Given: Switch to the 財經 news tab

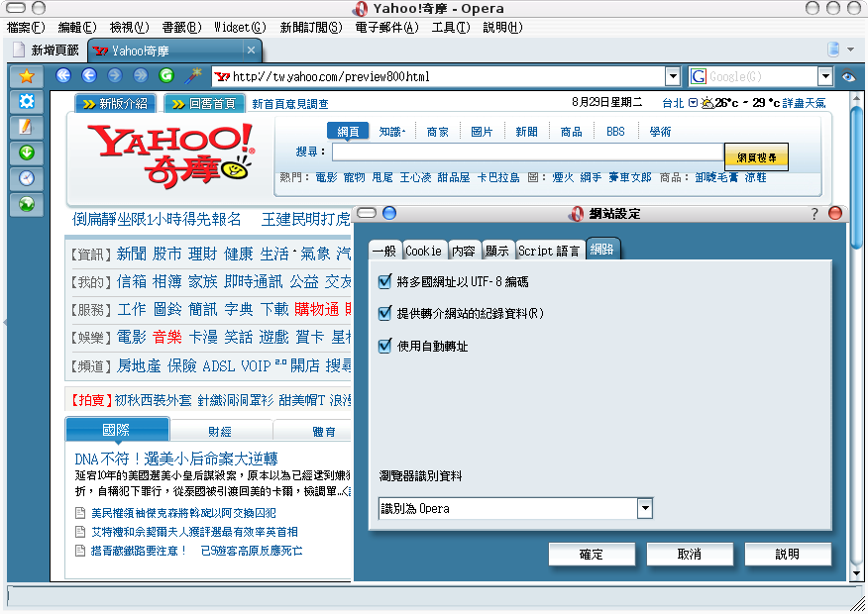Looking at the screenshot, I should pos(220,432).
